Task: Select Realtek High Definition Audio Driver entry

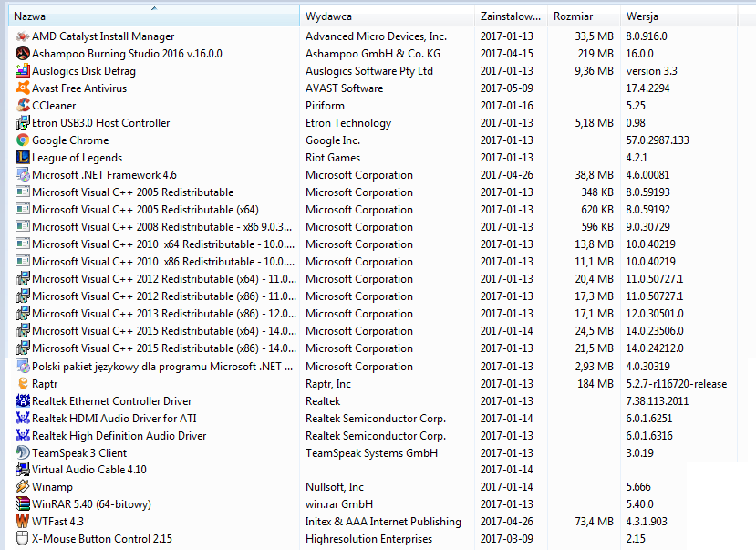Action: [x=119, y=436]
